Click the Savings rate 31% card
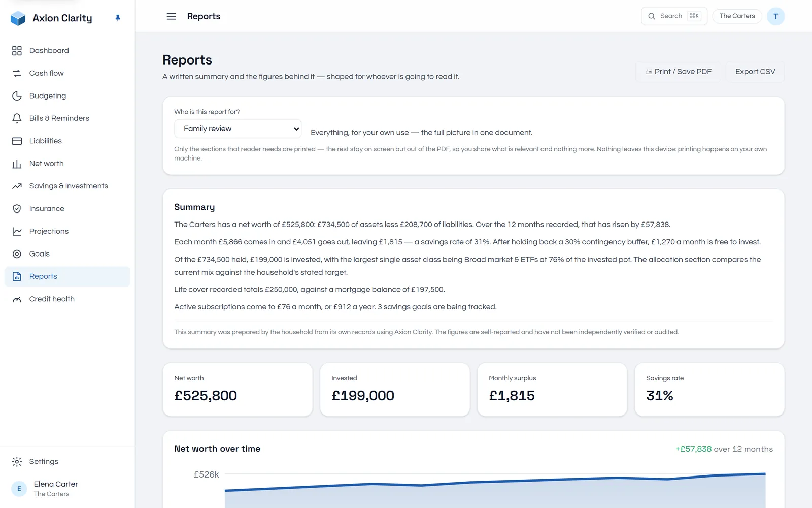The width and height of the screenshot is (812, 508). coord(709,390)
